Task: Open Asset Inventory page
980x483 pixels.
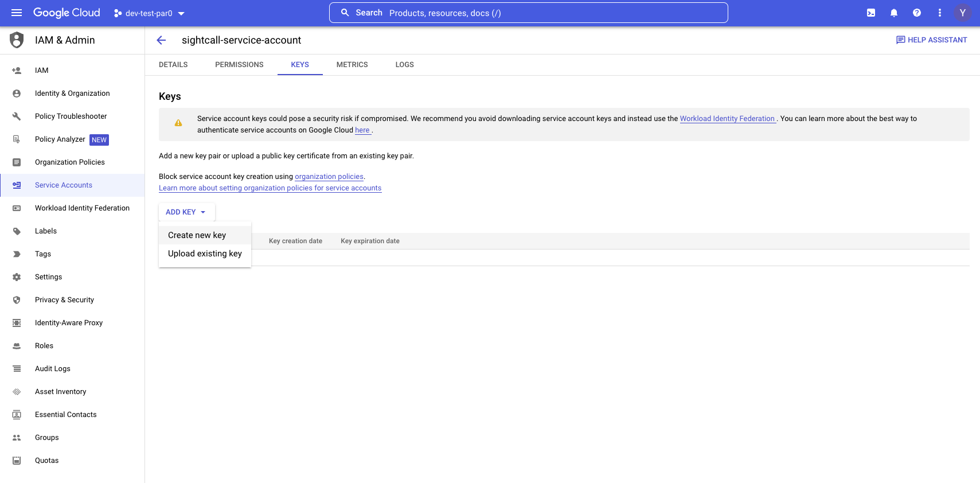Action: click(72, 392)
